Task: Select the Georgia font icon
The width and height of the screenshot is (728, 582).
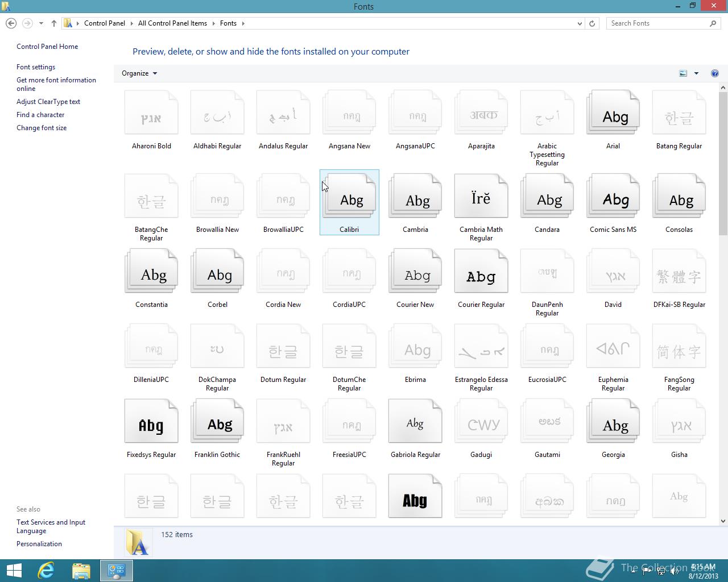Action: pyautogui.click(x=613, y=421)
